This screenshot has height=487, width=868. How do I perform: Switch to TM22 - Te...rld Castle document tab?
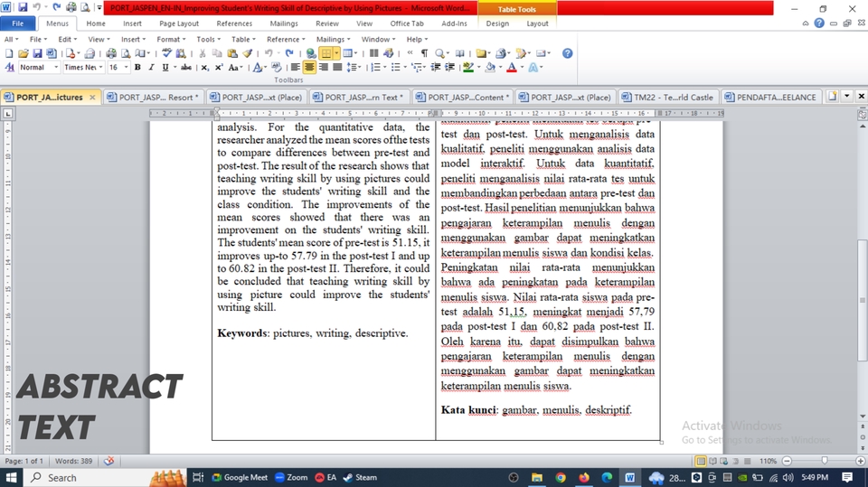coord(668,97)
